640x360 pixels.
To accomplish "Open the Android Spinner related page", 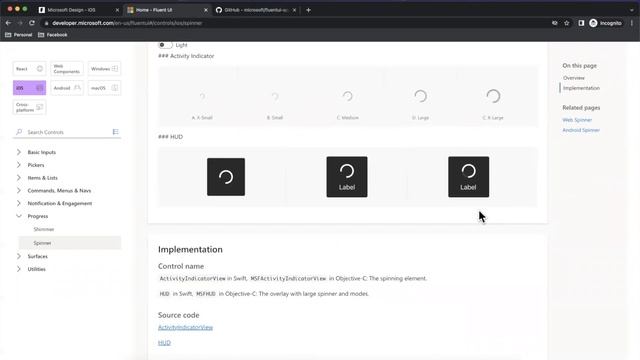I will click(581, 130).
